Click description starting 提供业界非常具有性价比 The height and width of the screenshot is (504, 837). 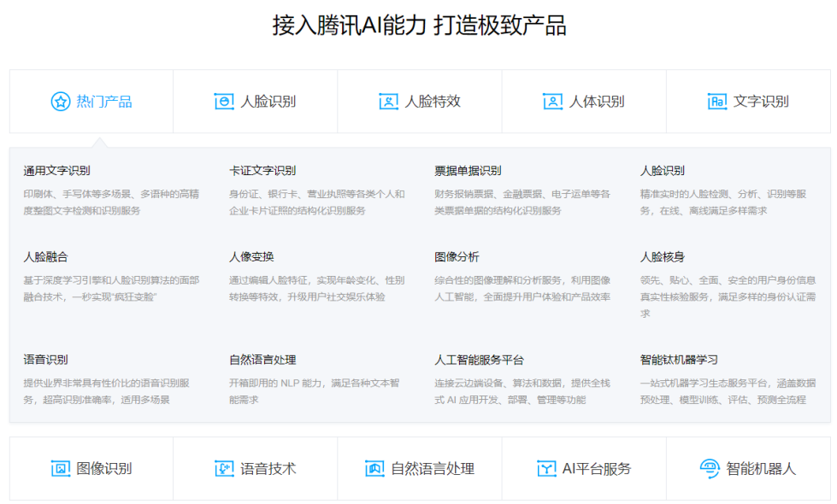tap(107, 391)
